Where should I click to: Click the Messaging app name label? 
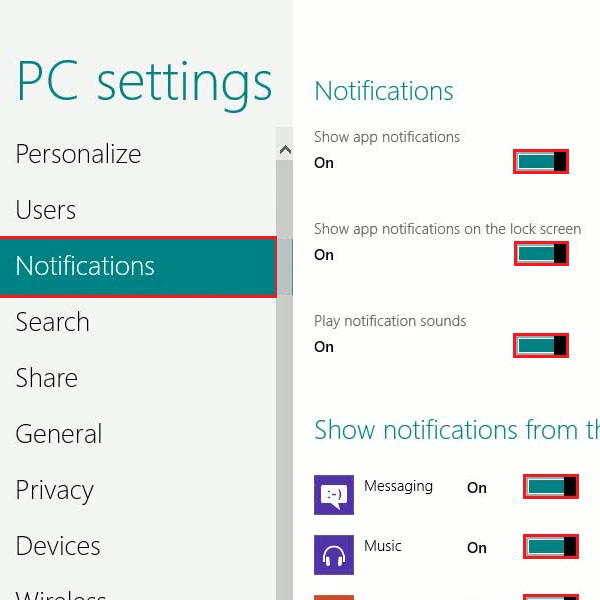coord(398,486)
